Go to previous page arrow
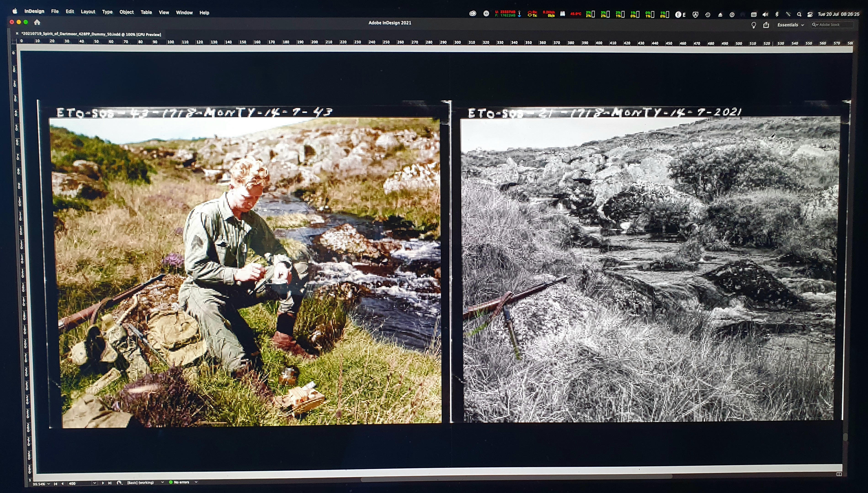This screenshot has height=493, width=868. pos(62,483)
